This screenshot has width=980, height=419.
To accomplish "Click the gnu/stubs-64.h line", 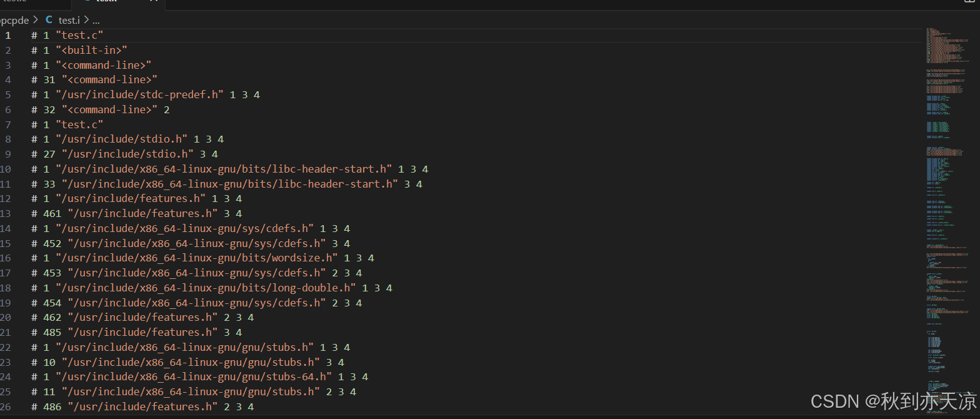I will pyautogui.click(x=200, y=377).
